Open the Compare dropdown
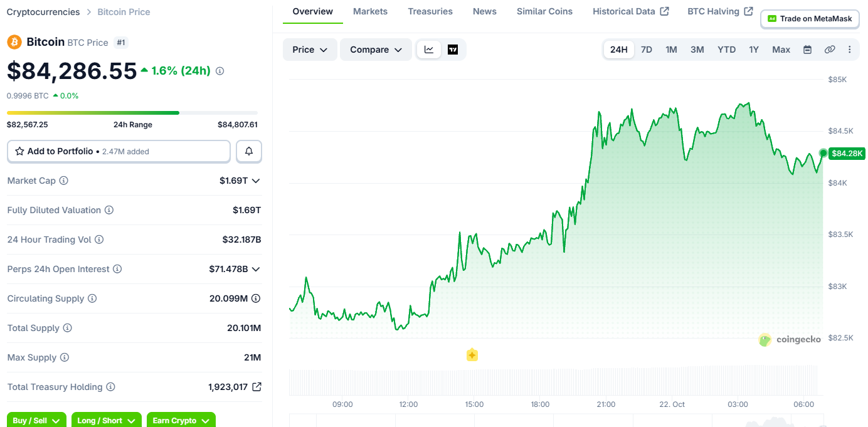 pos(376,50)
